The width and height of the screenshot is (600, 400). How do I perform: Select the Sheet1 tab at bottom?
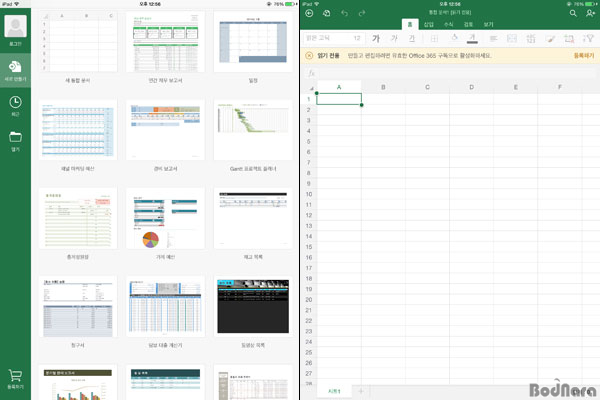coord(334,391)
